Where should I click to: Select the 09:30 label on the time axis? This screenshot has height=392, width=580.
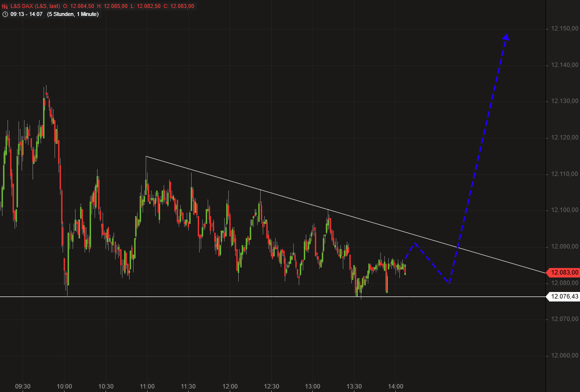[22, 386]
